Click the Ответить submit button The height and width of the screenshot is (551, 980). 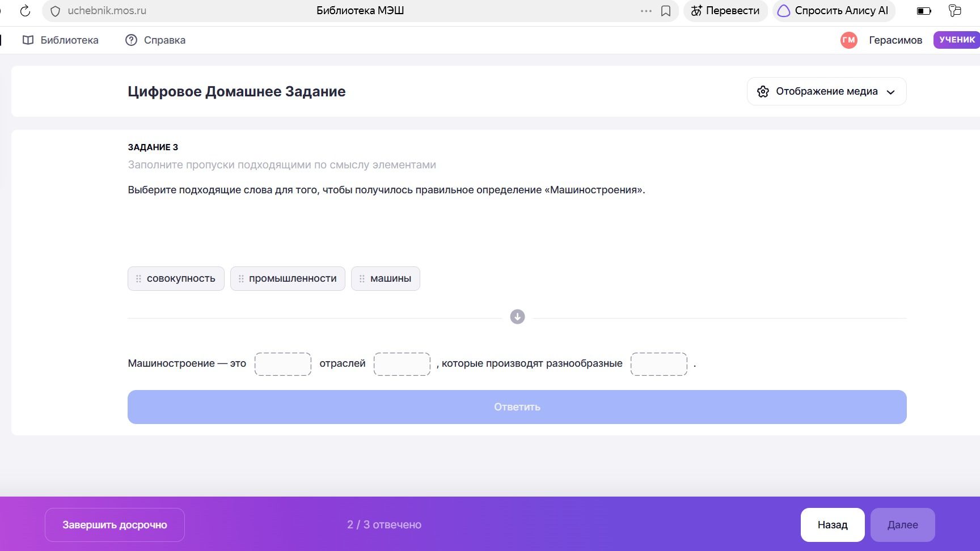pos(517,407)
